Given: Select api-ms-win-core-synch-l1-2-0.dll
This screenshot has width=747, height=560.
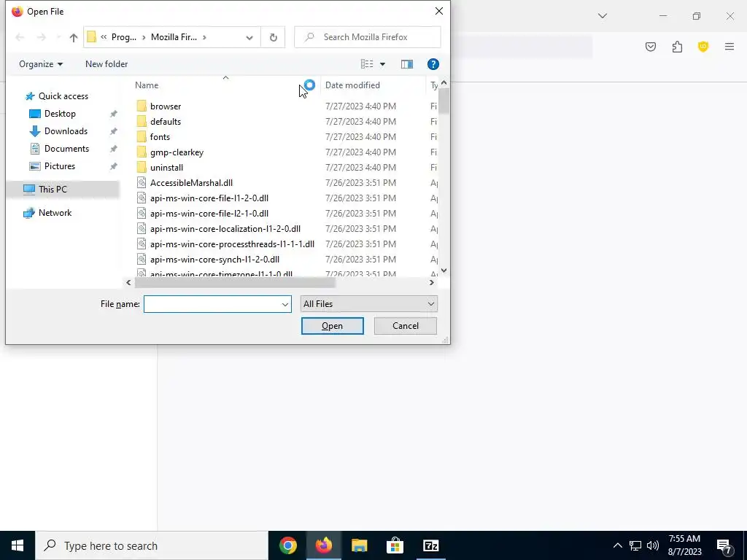Looking at the screenshot, I should (214, 260).
